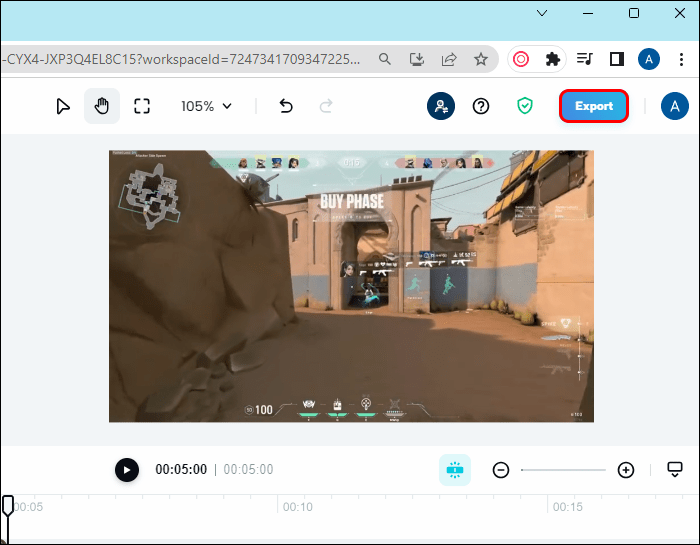Screen dimensions: 700x545
Task: Minimize the browser window
Action: point(588,13)
